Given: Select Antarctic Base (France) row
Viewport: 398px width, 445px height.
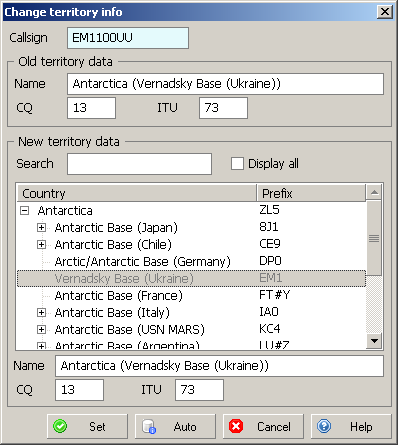Looking at the screenshot, I should pyautogui.click(x=191, y=295).
